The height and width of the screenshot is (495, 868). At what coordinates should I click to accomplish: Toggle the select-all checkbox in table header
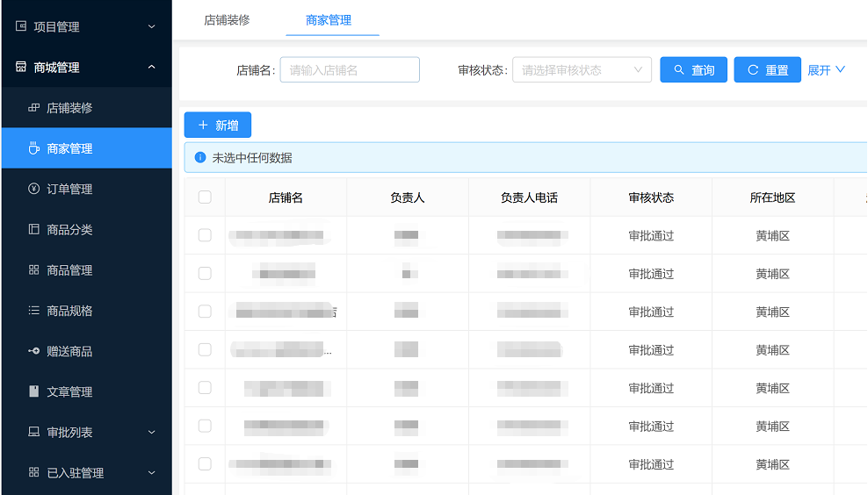click(x=205, y=197)
